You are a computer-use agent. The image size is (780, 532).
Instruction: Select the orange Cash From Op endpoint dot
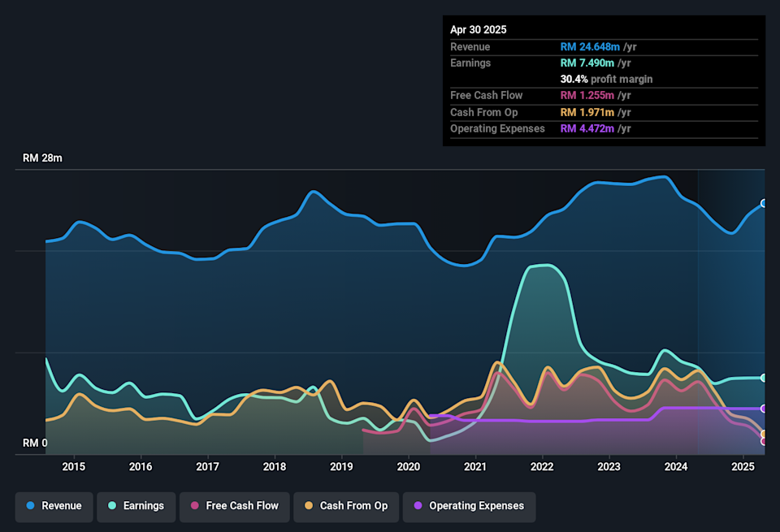(764, 434)
